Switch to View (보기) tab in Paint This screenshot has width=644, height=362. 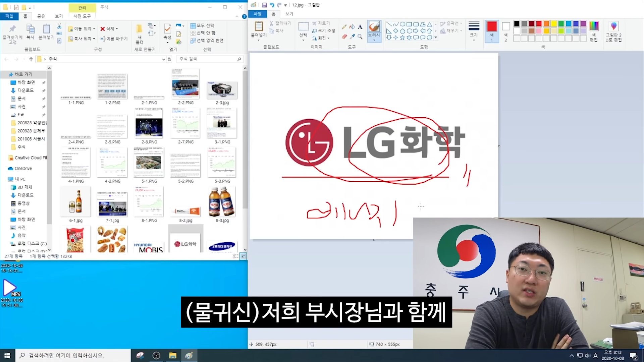click(x=289, y=14)
